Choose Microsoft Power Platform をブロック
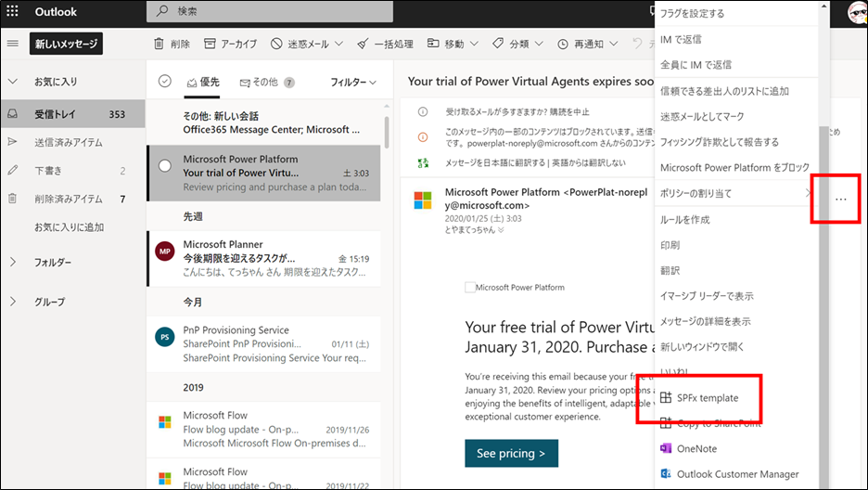The height and width of the screenshot is (490, 868). pyautogui.click(x=735, y=167)
